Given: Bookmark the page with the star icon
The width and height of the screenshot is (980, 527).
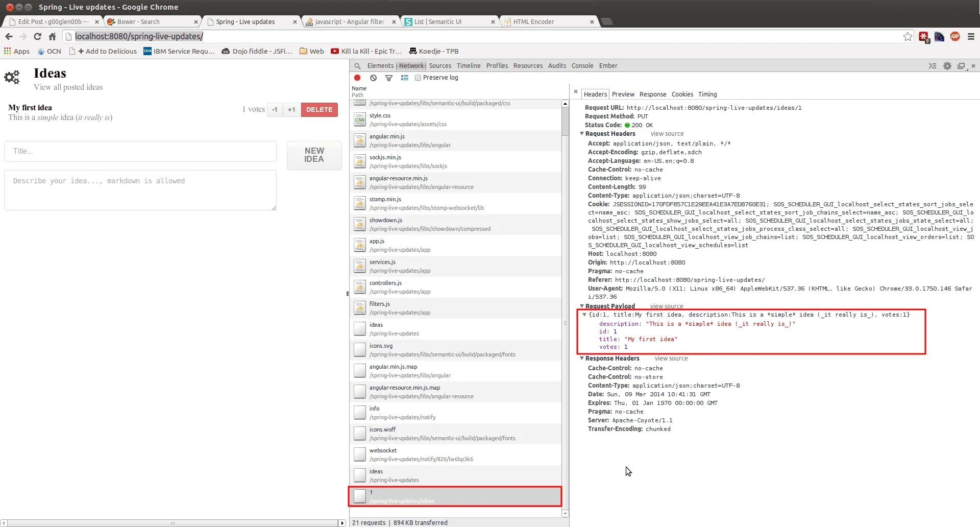Looking at the screenshot, I should tap(908, 36).
